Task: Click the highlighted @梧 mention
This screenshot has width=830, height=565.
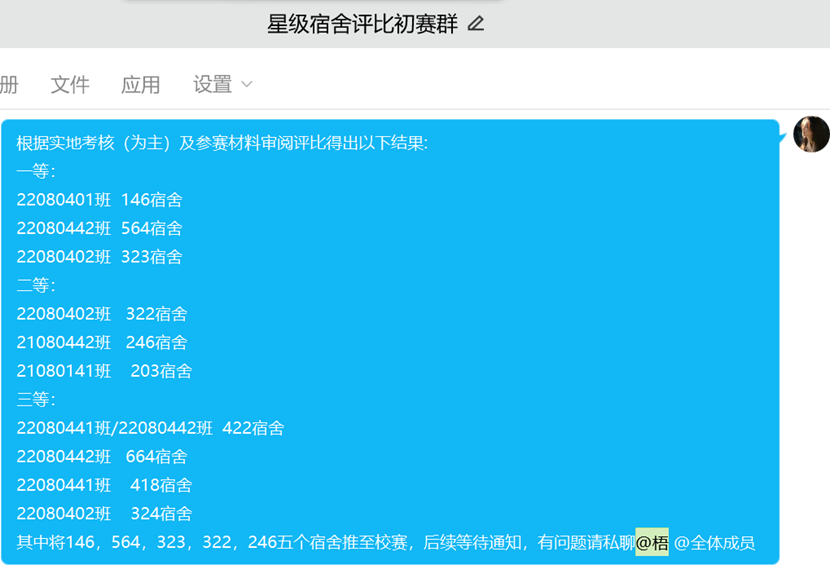Action: [652, 543]
